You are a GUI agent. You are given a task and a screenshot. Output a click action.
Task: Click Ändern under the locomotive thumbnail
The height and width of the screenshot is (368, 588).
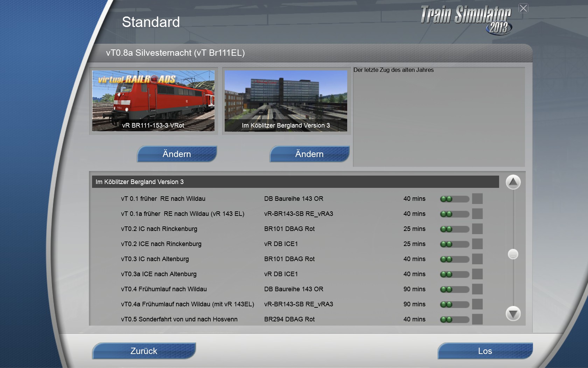click(x=177, y=154)
